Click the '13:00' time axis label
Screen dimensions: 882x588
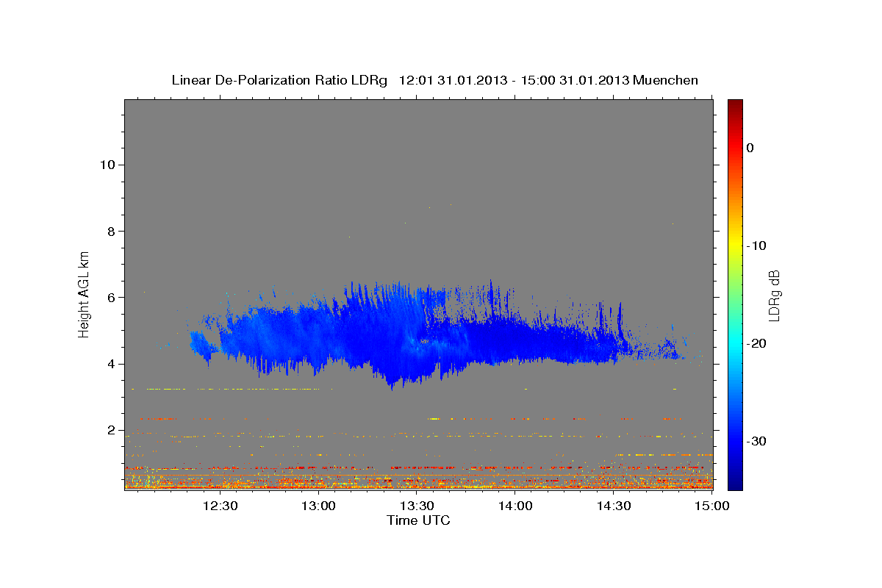[x=319, y=506]
